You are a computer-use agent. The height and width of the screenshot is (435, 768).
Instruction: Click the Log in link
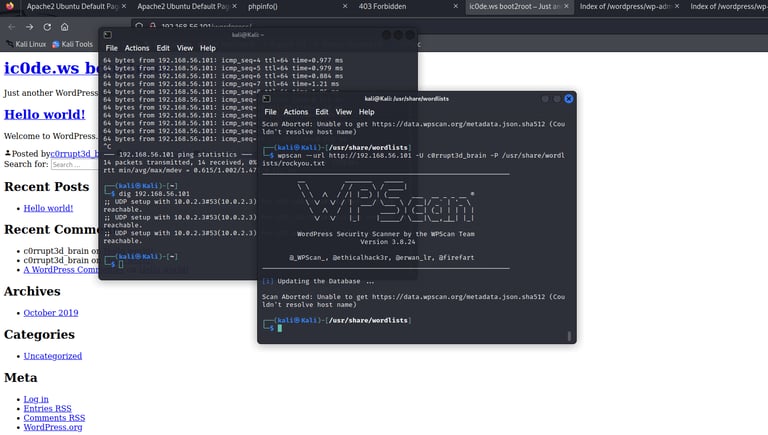[36, 399]
